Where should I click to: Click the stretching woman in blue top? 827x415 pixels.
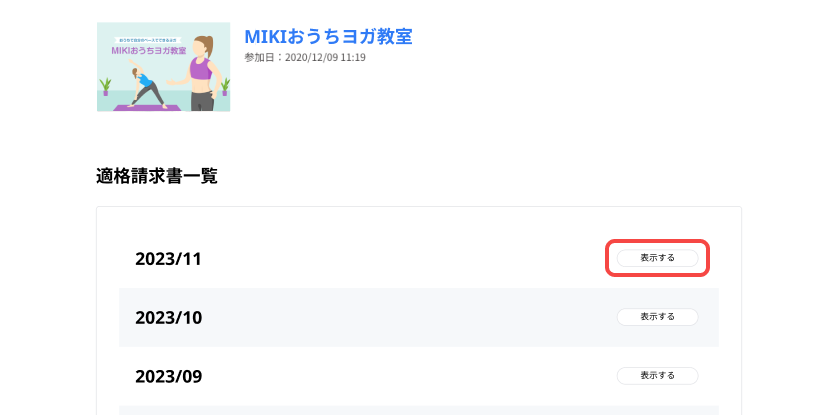tap(146, 85)
